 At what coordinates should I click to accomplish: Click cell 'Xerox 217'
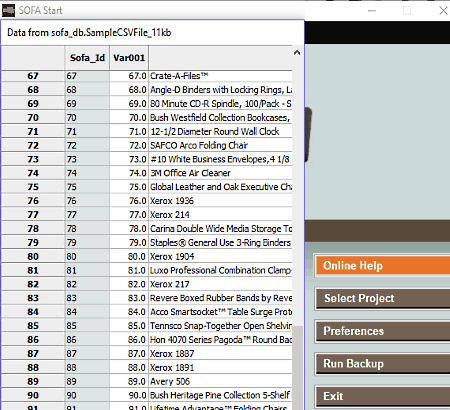click(x=220, y=284)
